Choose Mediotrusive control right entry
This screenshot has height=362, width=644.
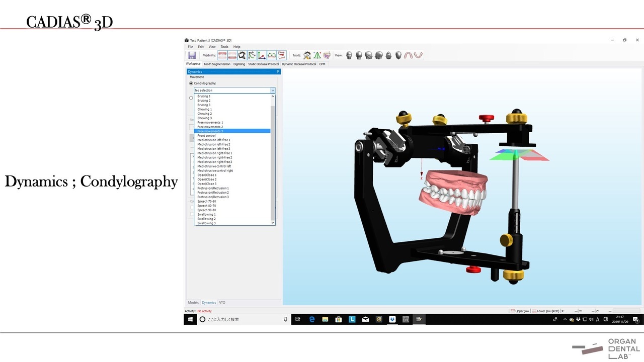coord(232,170)
